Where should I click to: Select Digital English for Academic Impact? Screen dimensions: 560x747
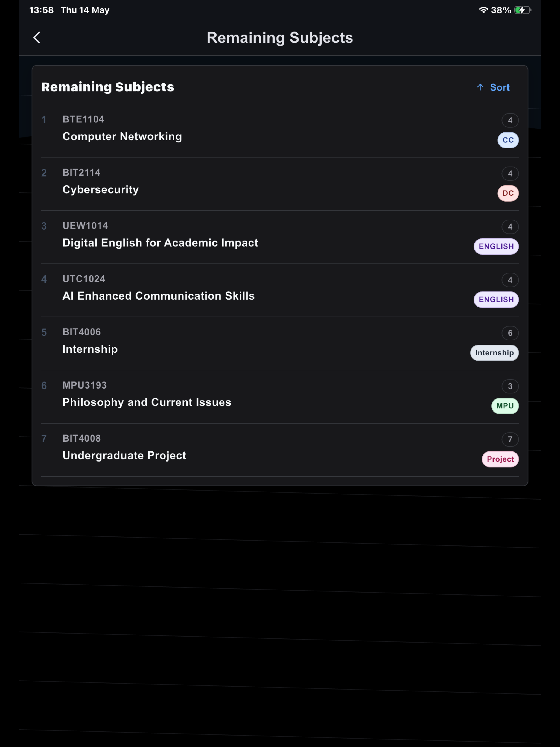(x=280, y=237)
